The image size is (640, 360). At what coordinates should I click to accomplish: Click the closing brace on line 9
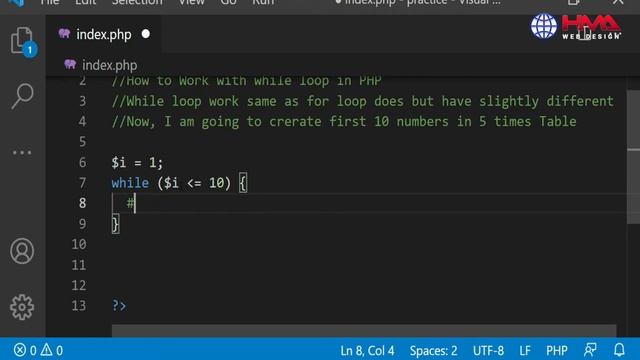tap(116, 224)
